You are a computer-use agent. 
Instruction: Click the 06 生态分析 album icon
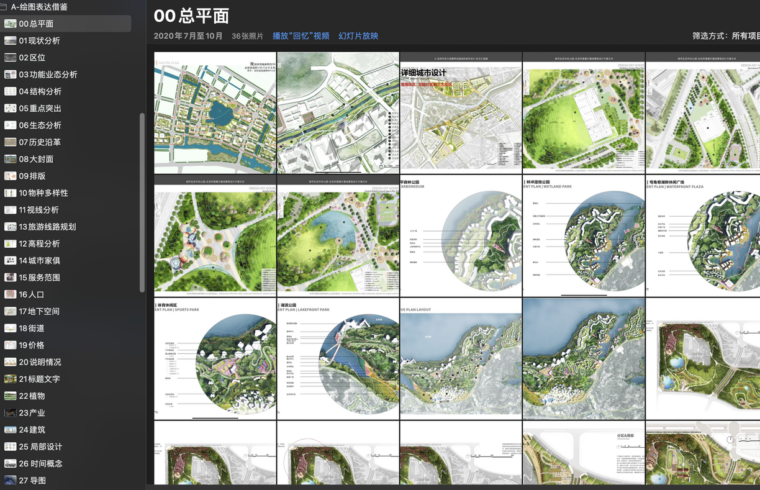click(x=10, y=126)
